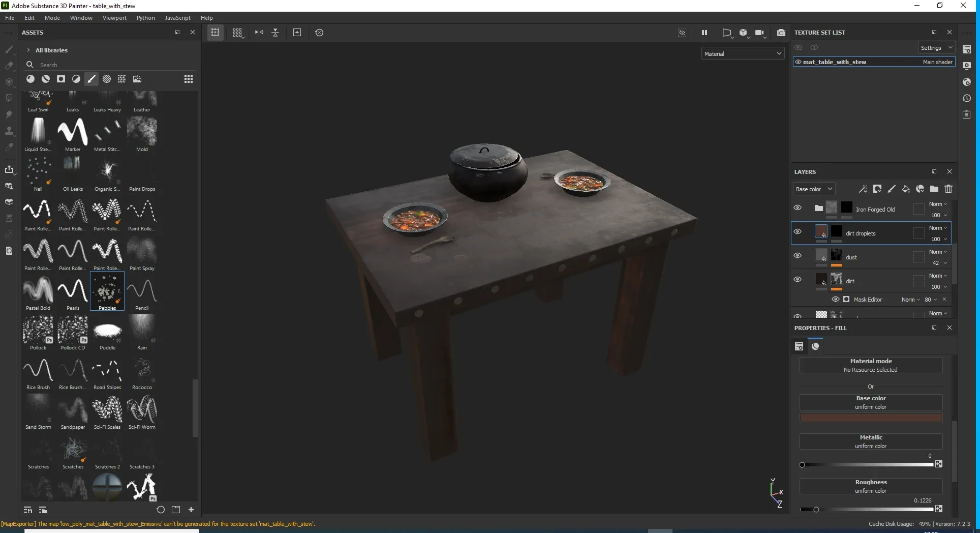Screen dimensions: 980x533
Task: Click the Material mode No Resource Selected button
Action: click(x=871, y=365)
